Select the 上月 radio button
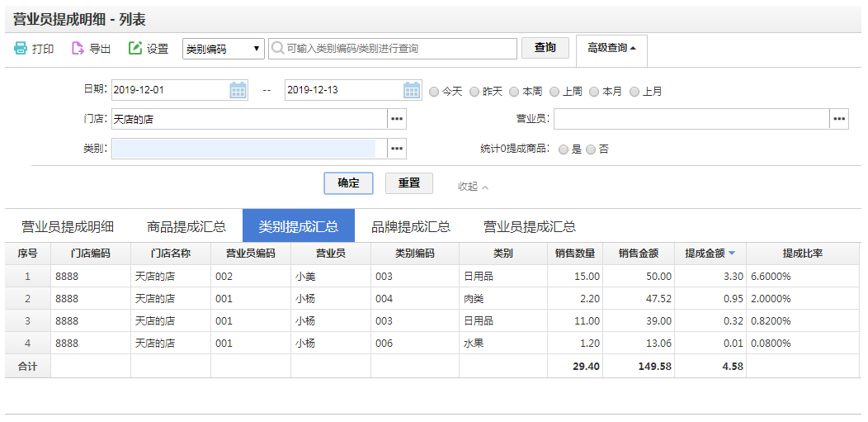 point(634,92)
